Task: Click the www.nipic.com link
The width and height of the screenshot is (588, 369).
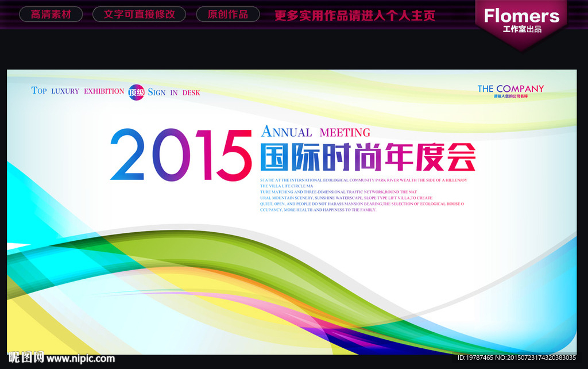Action: [x=80, y=359]
